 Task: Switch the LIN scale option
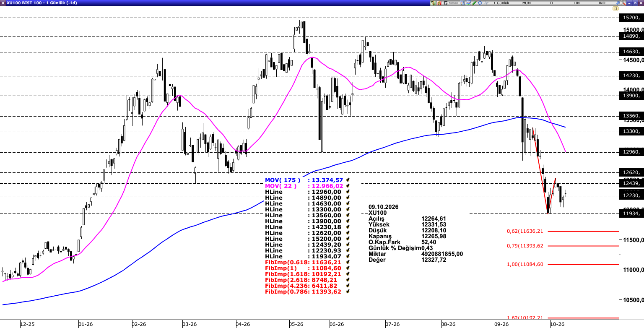[x=576, y=3]
